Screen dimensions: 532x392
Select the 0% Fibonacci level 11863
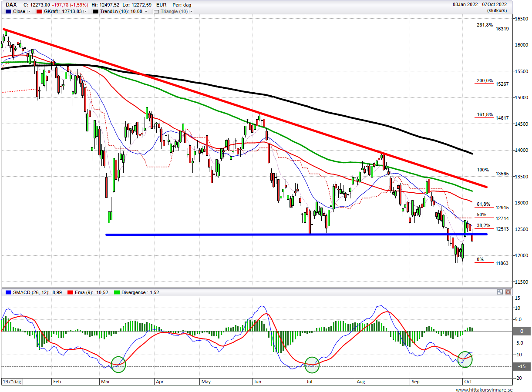[492, 261]
